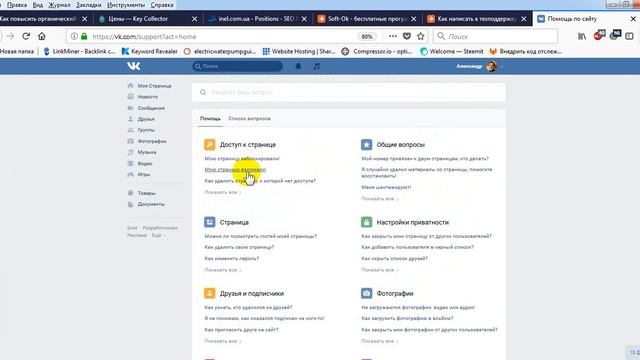Click the VK logo icon
640x360 pixels.
[133, 66]
